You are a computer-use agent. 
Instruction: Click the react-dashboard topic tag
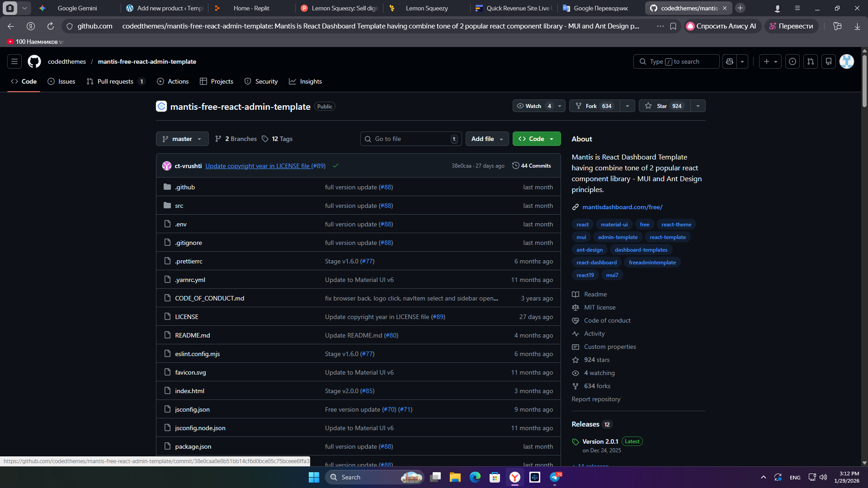[596, 263]
